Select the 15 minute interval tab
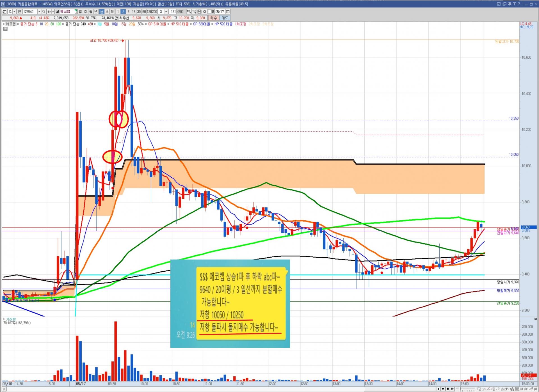This screenshot has height=392, width=539. pyautogui.click(x=134, y=12)
